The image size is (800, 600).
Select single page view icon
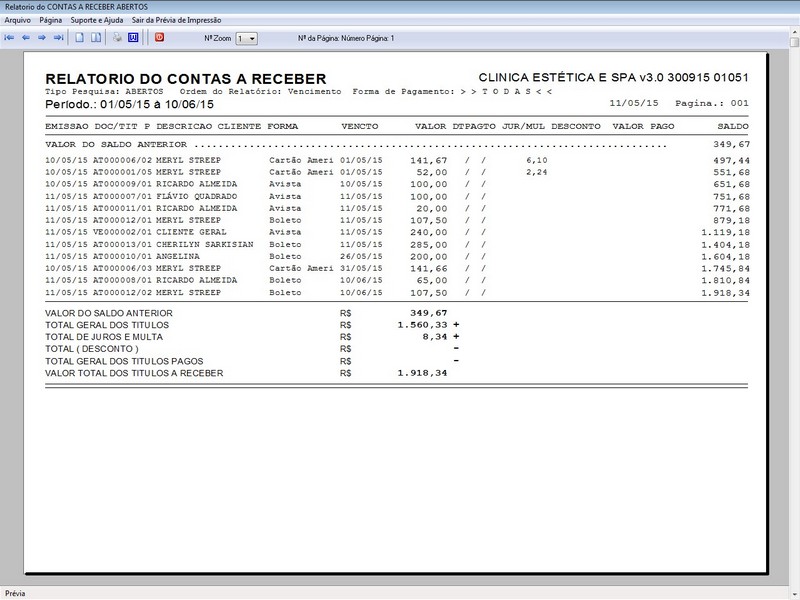80,38
